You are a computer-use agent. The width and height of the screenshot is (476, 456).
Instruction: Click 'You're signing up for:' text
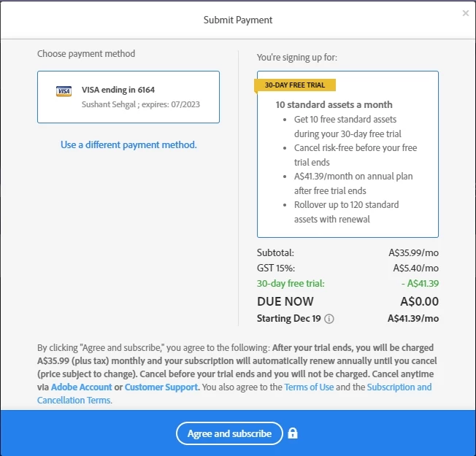click(x=297, y=58)
